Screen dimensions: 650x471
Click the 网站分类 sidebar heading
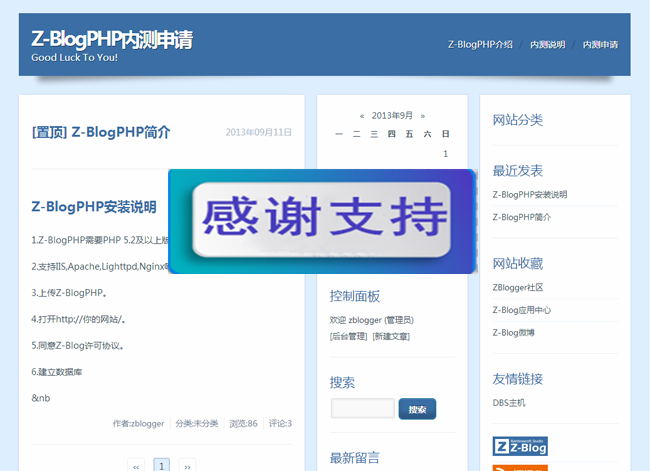(x=518, y=120)
